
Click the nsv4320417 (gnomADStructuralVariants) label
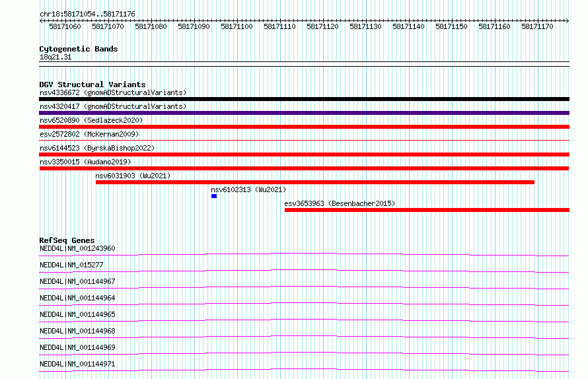pos(113,106)
